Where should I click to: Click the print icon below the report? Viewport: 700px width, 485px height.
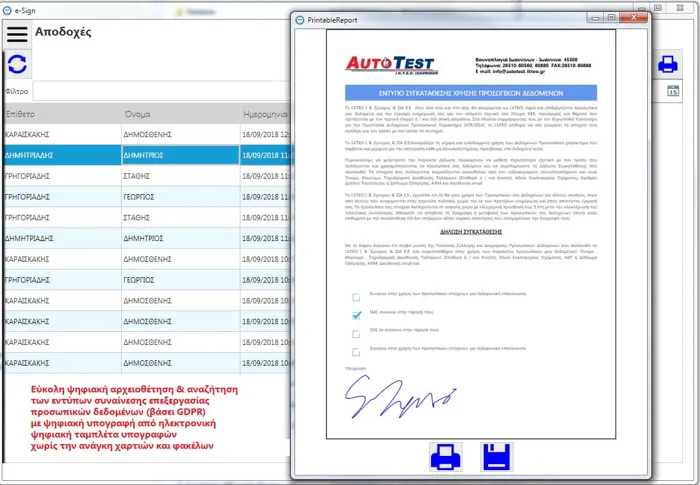point(445,458)
